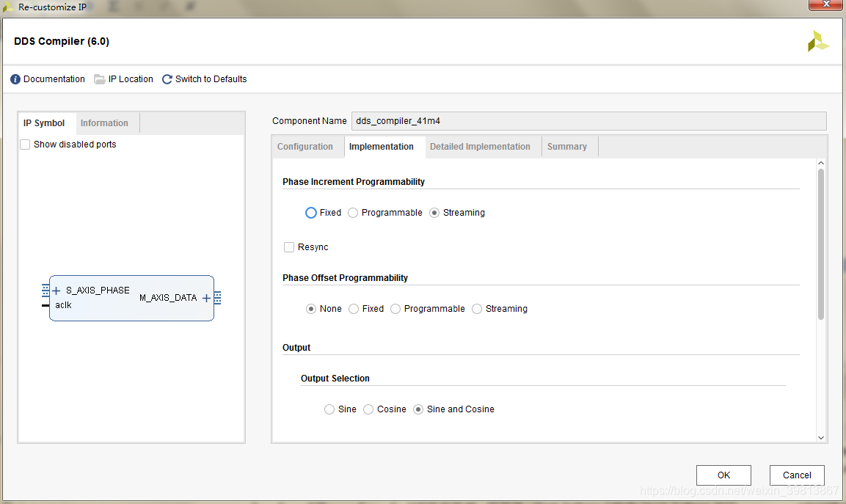Enable Show disabled ports checkbox
Screen dimensions: 846x504
[x=25, y=145]
